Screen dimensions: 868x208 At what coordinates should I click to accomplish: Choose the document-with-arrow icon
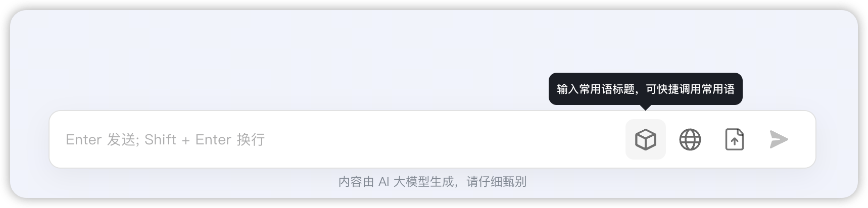(x=734, y=139)
